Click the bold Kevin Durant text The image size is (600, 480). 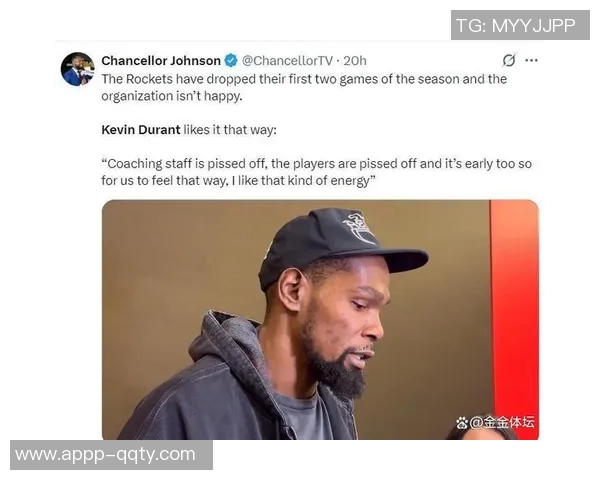[x=140, y=130]
